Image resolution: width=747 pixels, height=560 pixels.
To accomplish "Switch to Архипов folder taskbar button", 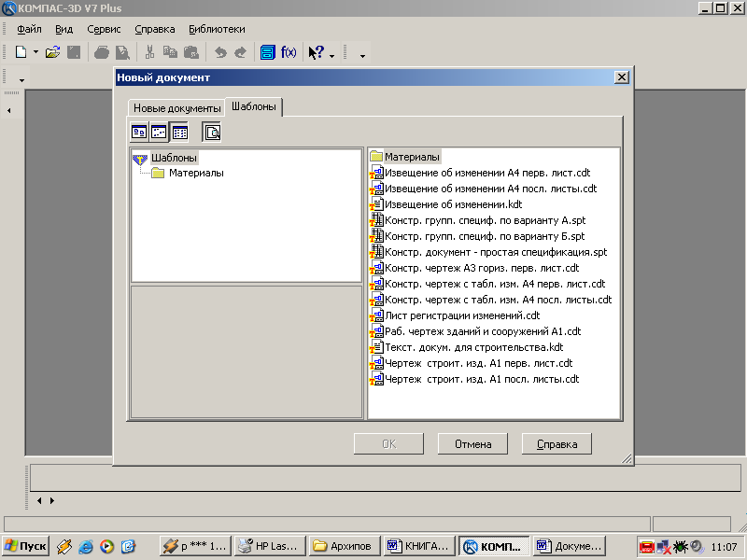I will click(345, 546).
